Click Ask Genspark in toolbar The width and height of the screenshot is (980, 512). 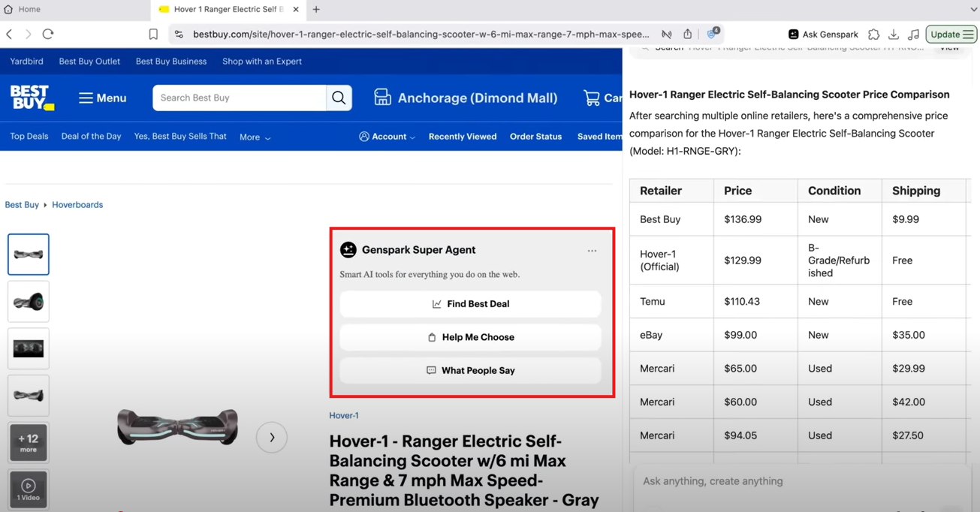(823, 35)
